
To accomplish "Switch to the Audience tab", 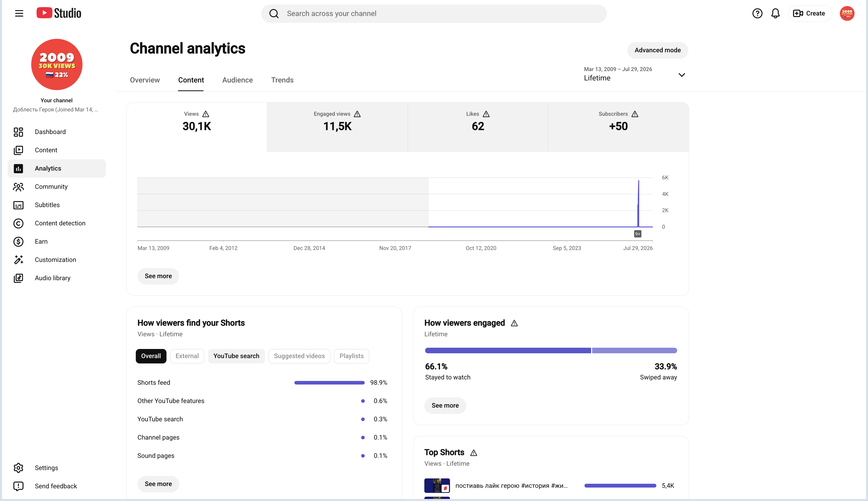I will 237,80.
